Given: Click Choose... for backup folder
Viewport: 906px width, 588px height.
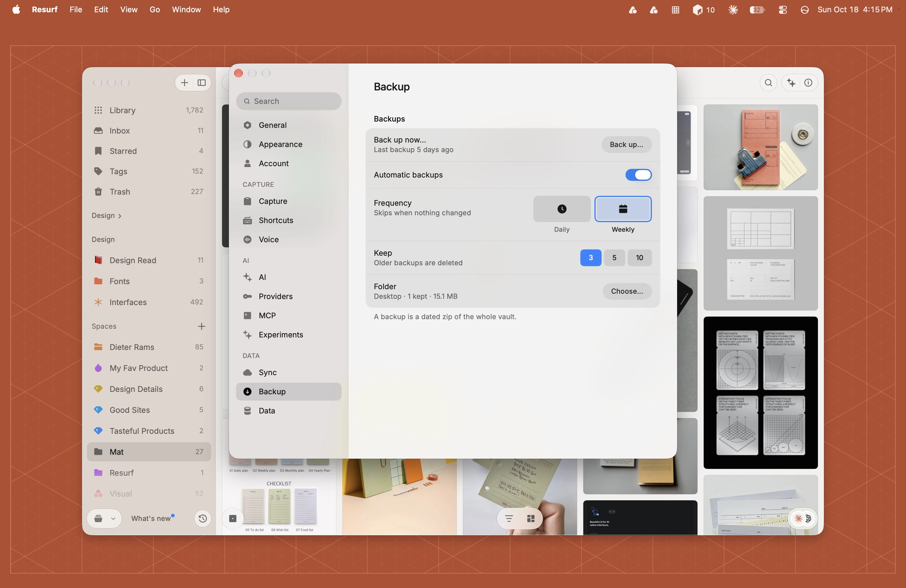Looking at the screenshot, I should pyautogui.click(x=626, y=291).
